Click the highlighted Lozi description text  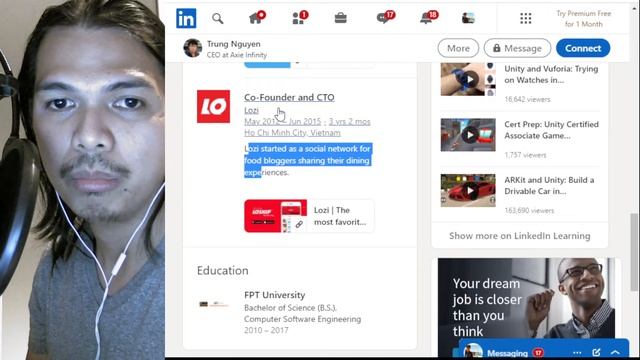(307, 160)
